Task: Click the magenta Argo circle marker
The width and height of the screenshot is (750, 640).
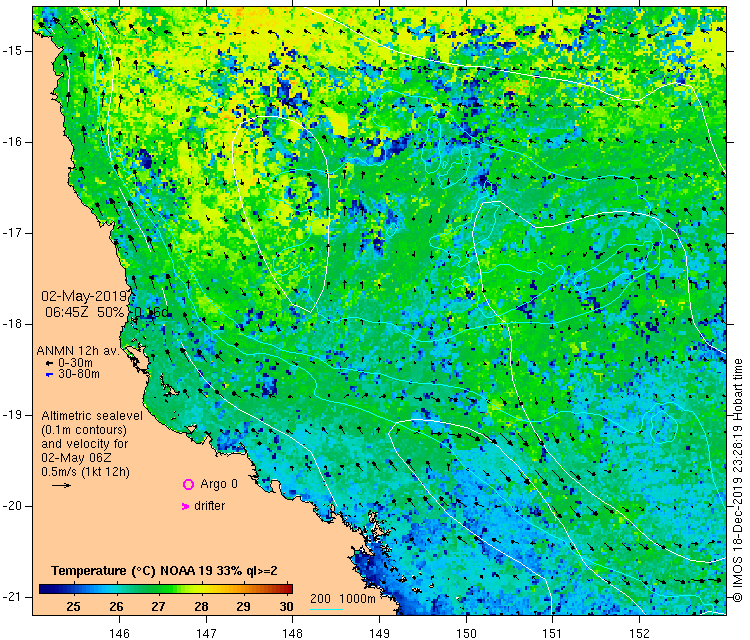Action: pos(188,485)
